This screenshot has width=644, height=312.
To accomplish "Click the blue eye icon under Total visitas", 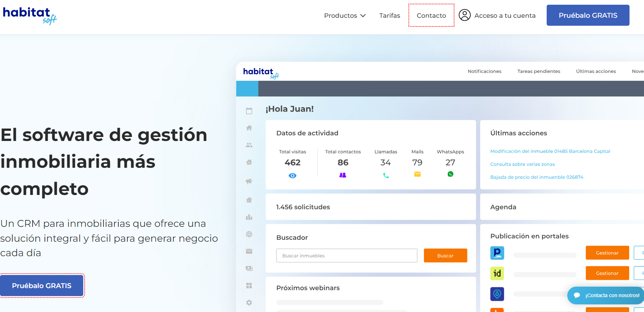I will point(292,175).
